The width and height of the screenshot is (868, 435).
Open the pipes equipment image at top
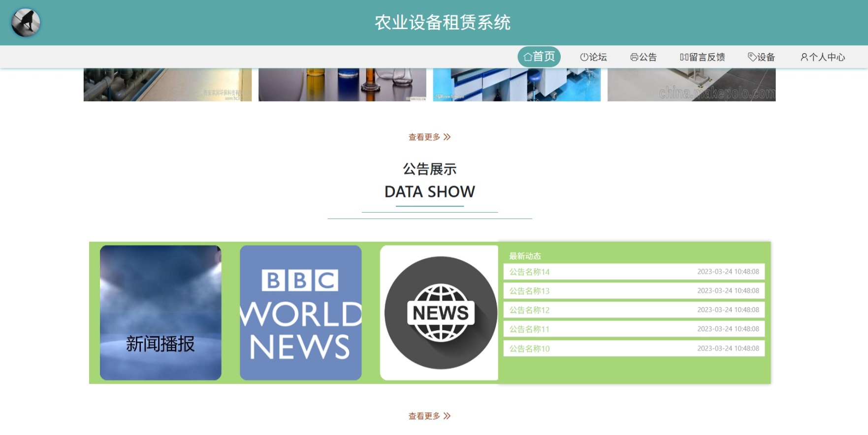pyautogui.click(x=167, y=85)
